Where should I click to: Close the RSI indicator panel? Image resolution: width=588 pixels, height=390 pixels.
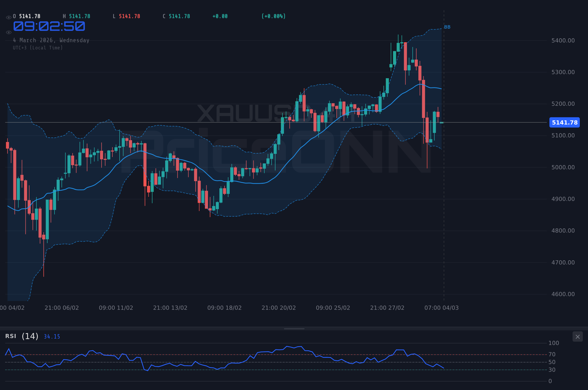(577, 336)
